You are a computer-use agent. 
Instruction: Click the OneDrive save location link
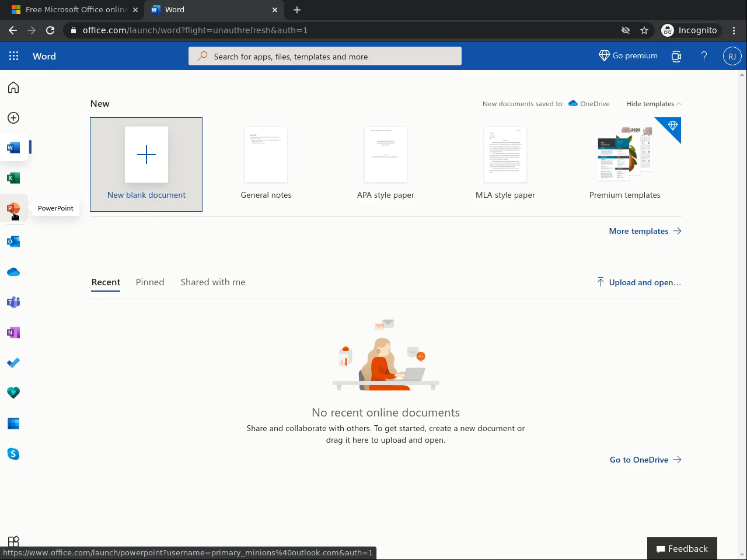(x=589, y=104)
